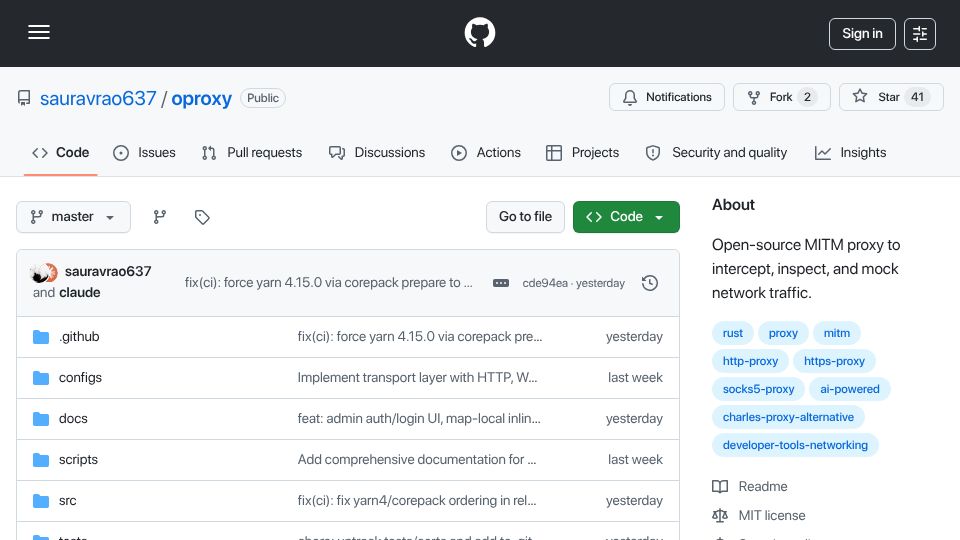The image size is (960, 540).
Task: Select the socks5-proxy topic tag
Action: (759, 389)
